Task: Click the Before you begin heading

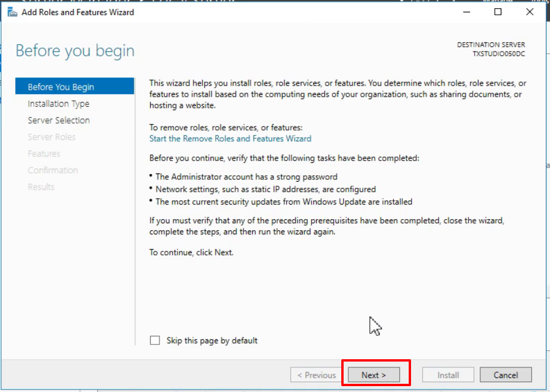Action: coord(75,50)
